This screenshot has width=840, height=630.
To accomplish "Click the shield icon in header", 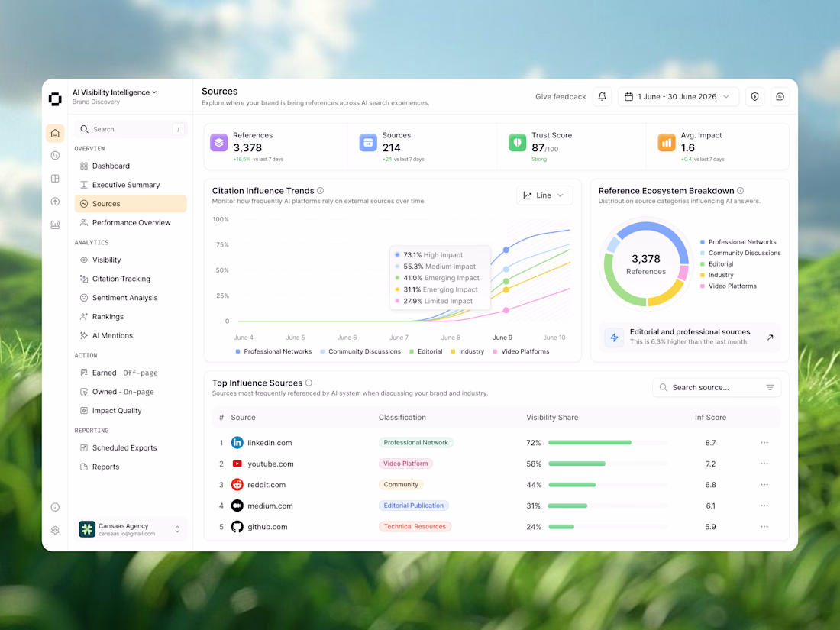I will click(x=754, y=96).
